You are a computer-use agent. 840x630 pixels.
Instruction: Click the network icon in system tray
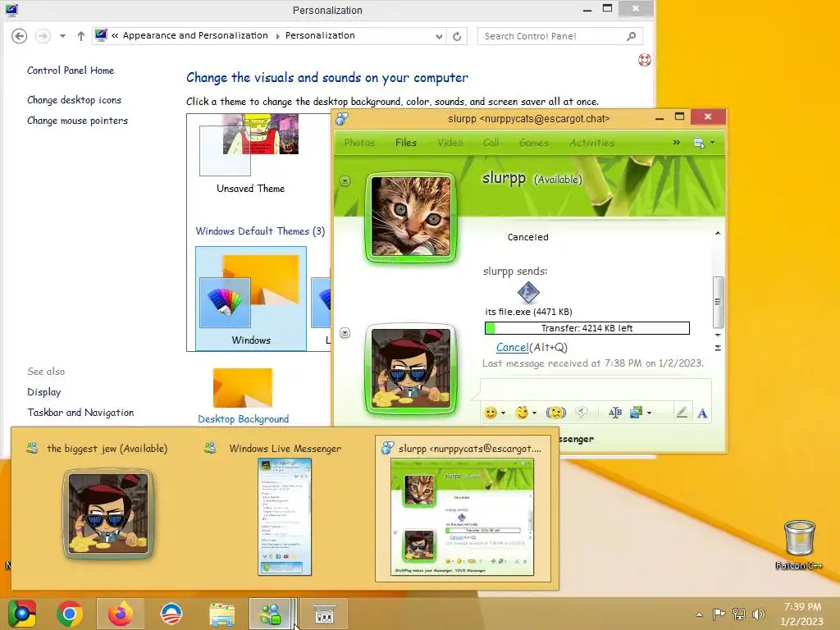pos(739,614)
